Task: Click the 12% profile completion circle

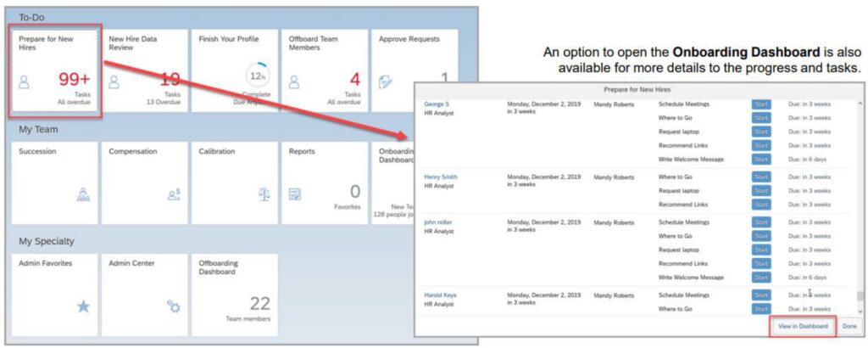Action: tap(258, 76)
